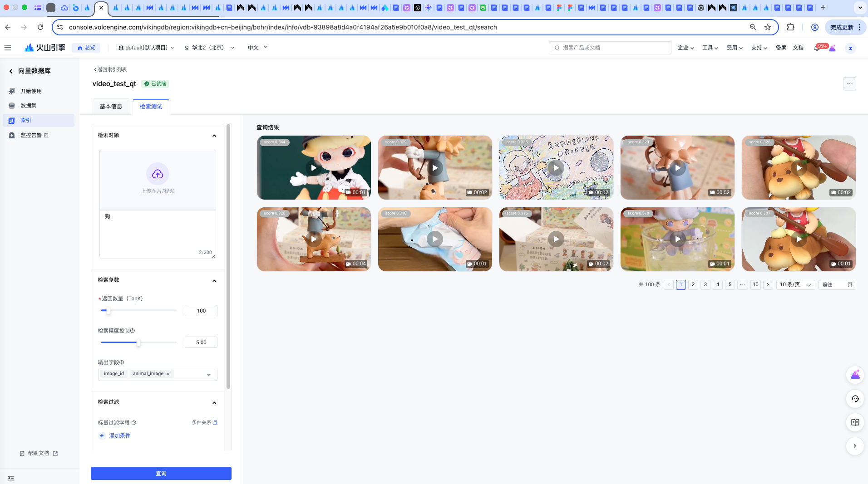
Task: Click the precision value field showing 5.00
Action: coord(201,342)
